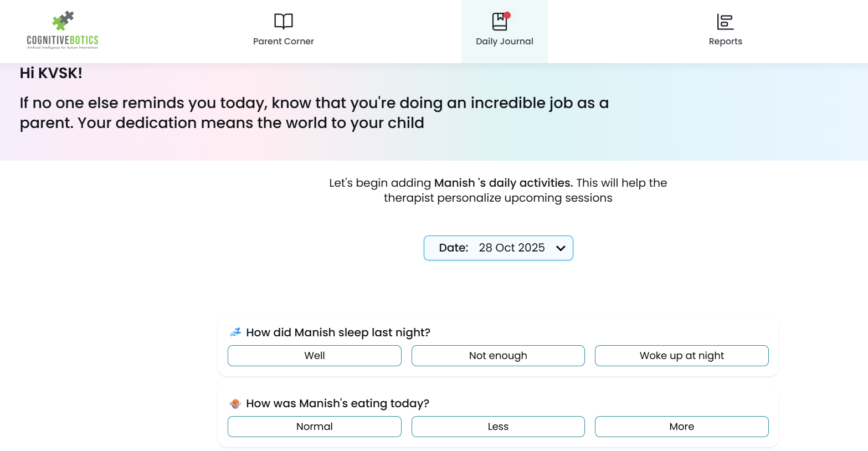Choose 'Less' for eating today
Viewport: 868px width, 451px height.
point(498,427)
